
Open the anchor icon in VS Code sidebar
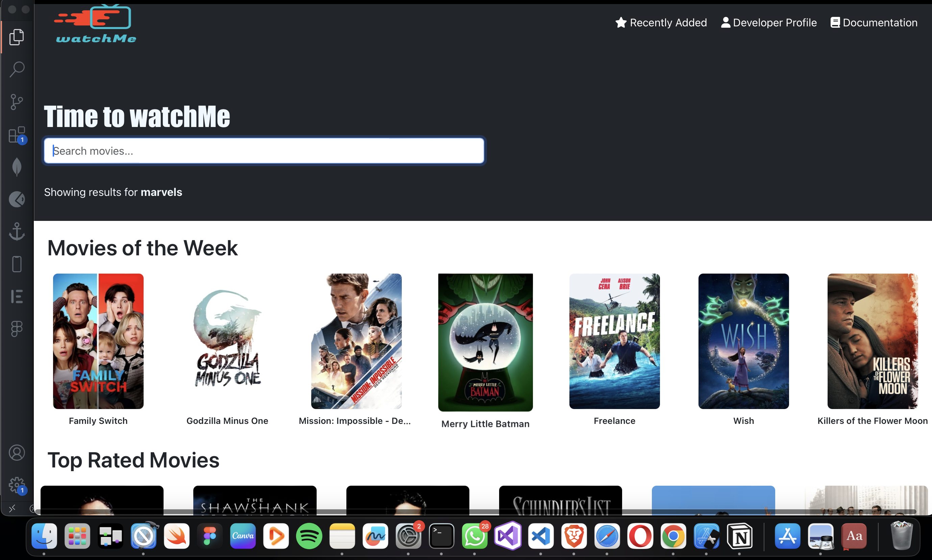pyautogui.click(x=17, y=231)
